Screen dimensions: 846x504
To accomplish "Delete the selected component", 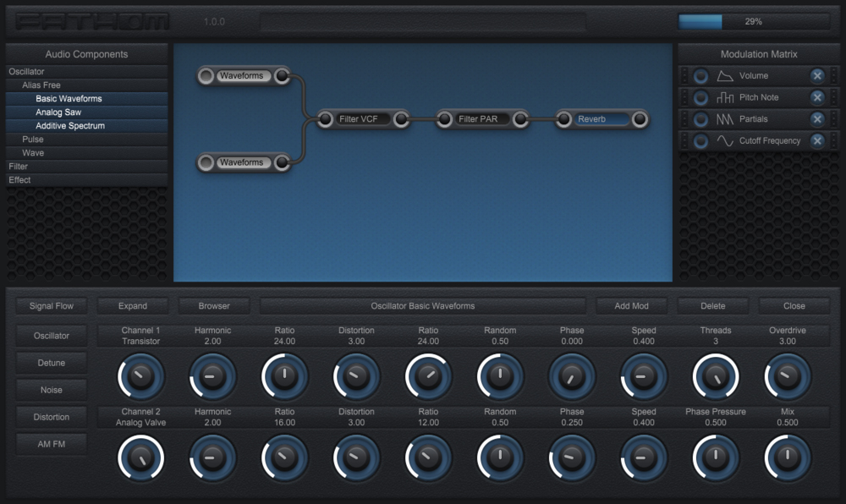I will point(712,305).
